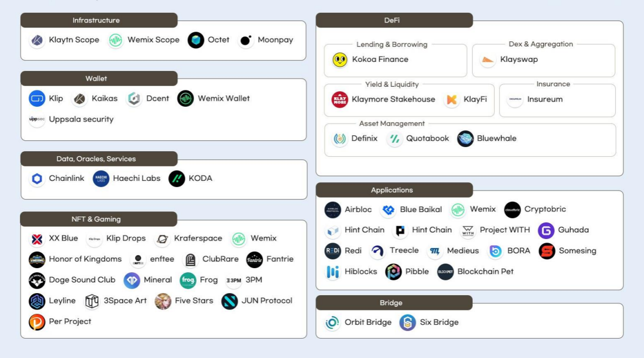Click the Leyline blue hexagon icon
The height and width of the screenshot is (358, 644).
coord(37,301)
